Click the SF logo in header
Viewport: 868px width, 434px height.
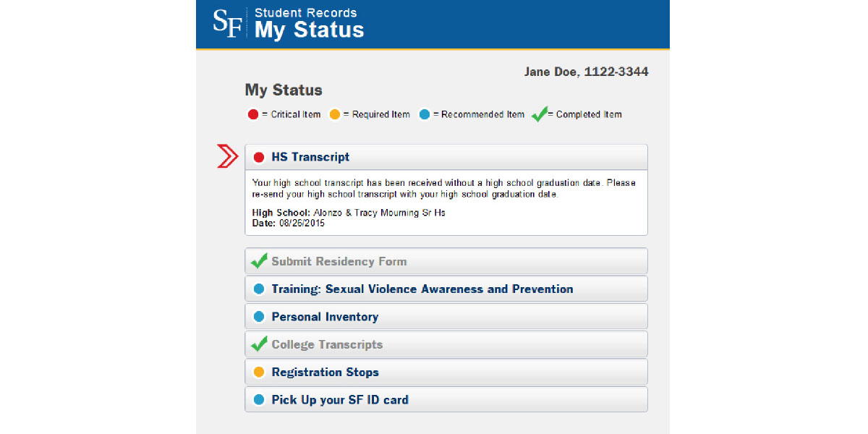[x=226, y=23]
